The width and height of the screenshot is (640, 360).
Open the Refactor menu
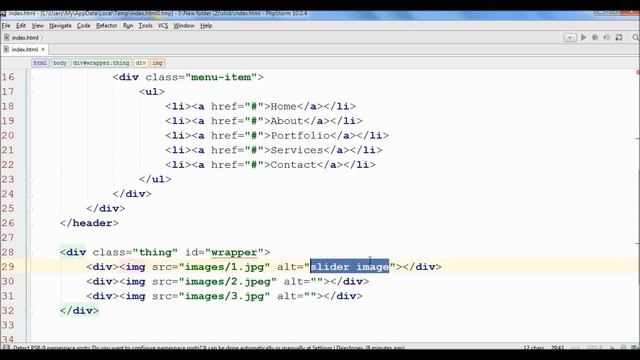(107, 26)
